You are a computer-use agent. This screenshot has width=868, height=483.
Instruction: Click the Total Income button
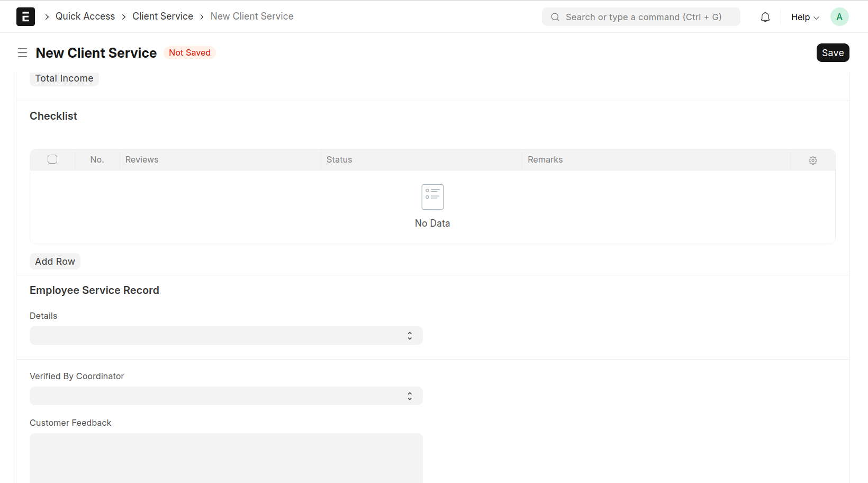[x=64, y=78]
